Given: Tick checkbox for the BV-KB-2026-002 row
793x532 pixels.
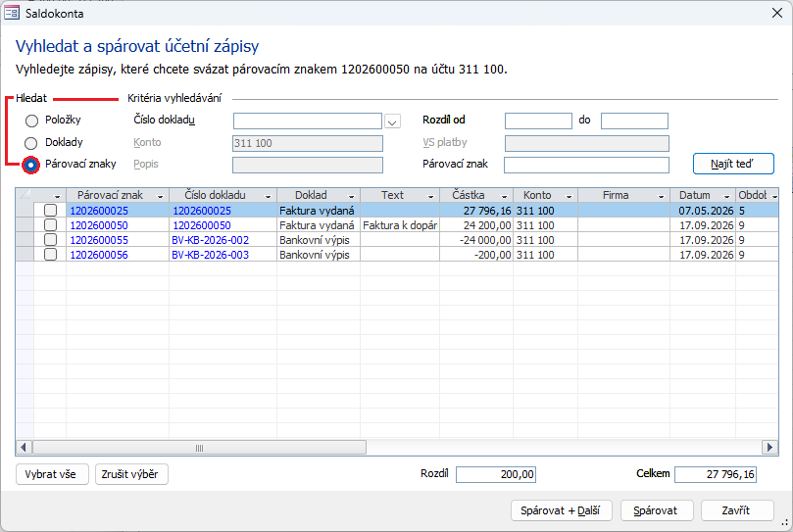Looking at the screenshot, I should [50, 240].
